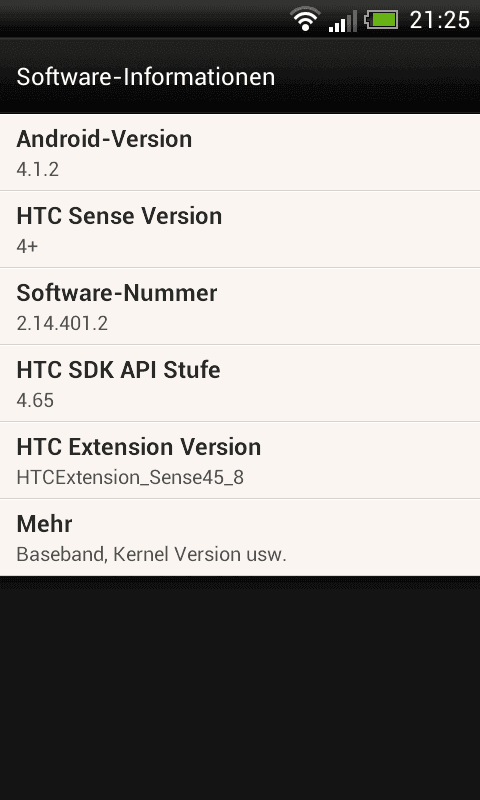480x800 pixels.
Task: Tap the green battery icon
Action: pos(381,20)
